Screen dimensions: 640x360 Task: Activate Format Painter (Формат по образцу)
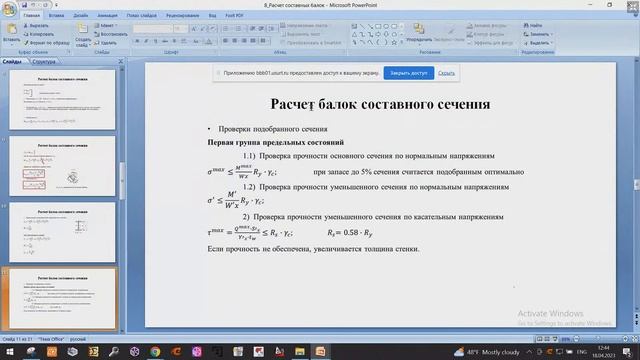46,43
